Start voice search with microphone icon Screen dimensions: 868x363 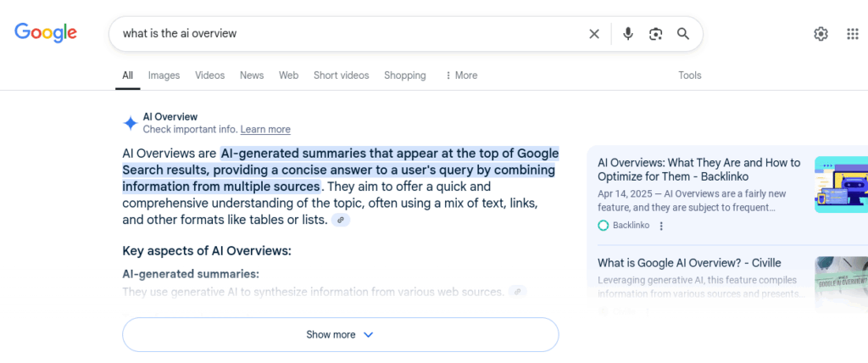pyautogui.click(x=628, y=34)
